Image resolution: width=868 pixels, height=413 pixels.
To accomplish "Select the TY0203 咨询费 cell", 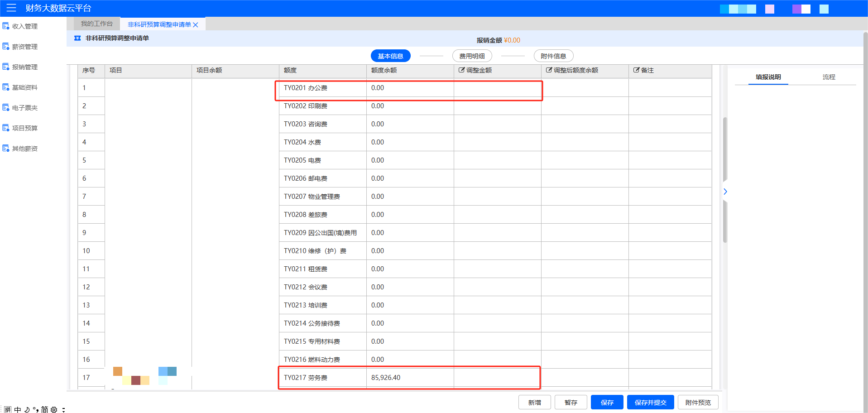I will pyautogui.click(x=322, y=124).
